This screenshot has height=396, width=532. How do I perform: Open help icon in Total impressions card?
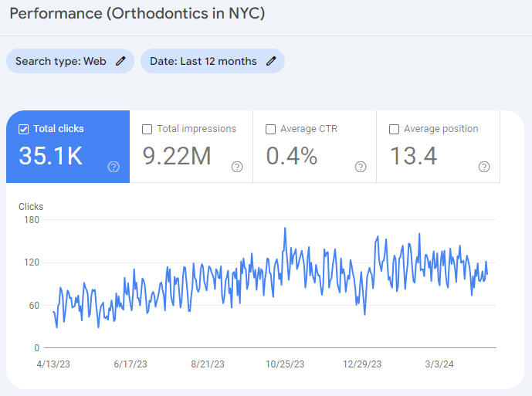[237, 167]
